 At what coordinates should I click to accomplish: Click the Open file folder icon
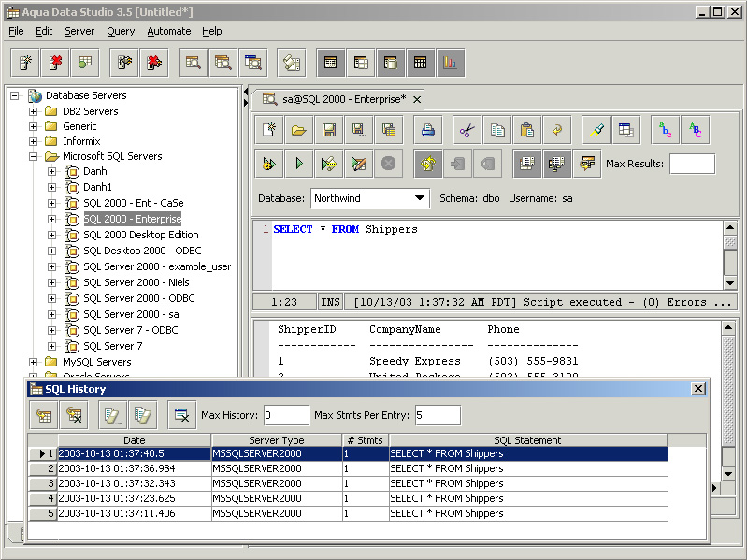coord(298,130)
